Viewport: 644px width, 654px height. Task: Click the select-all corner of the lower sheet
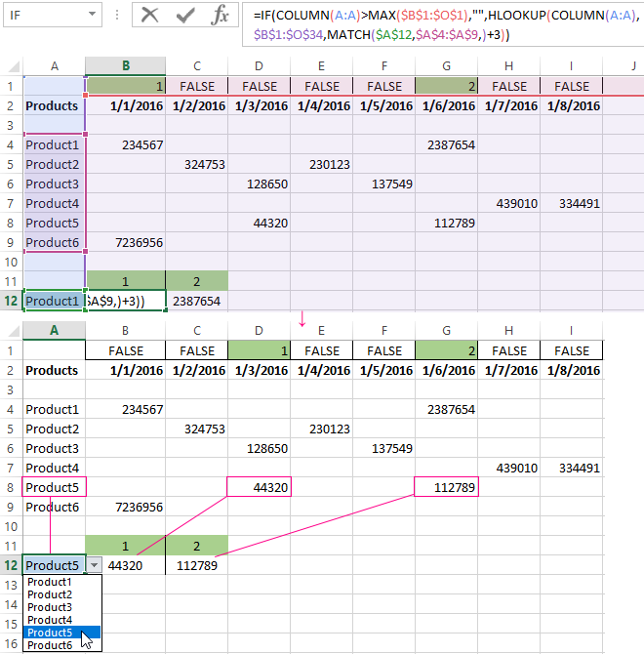(11, 330)
